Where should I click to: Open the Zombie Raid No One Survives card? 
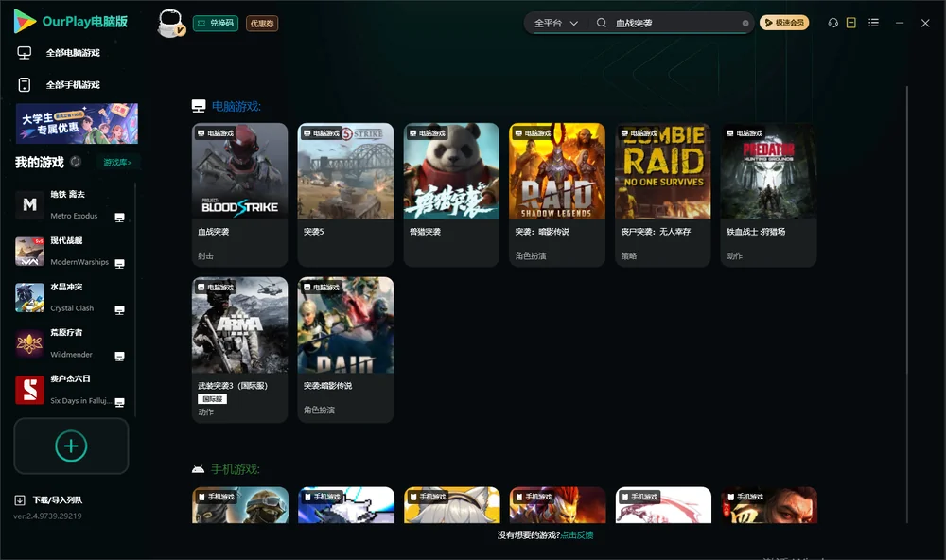pyautogui.click(x=663, y=195)
